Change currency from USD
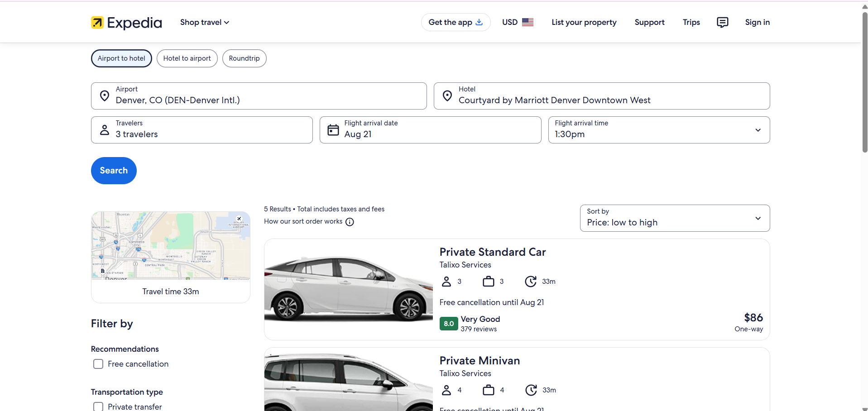This screenshot has width=868, height=411. [x=518, y=22]
